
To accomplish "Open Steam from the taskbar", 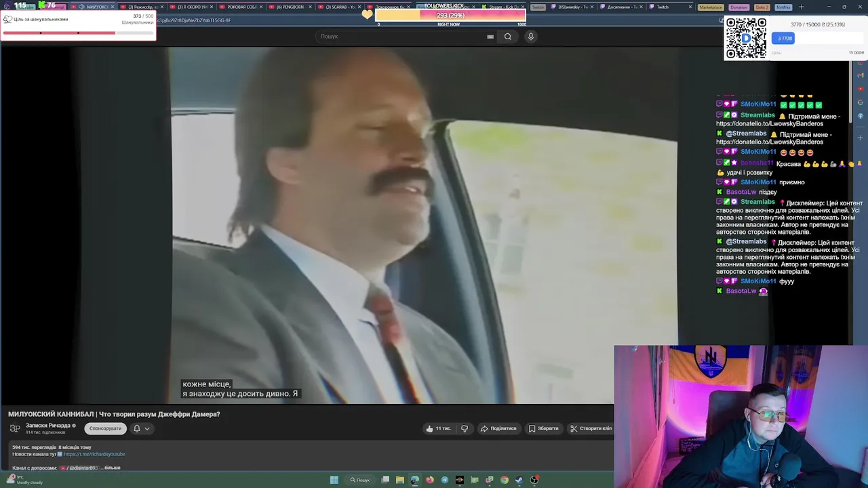I will coord(519,480).
